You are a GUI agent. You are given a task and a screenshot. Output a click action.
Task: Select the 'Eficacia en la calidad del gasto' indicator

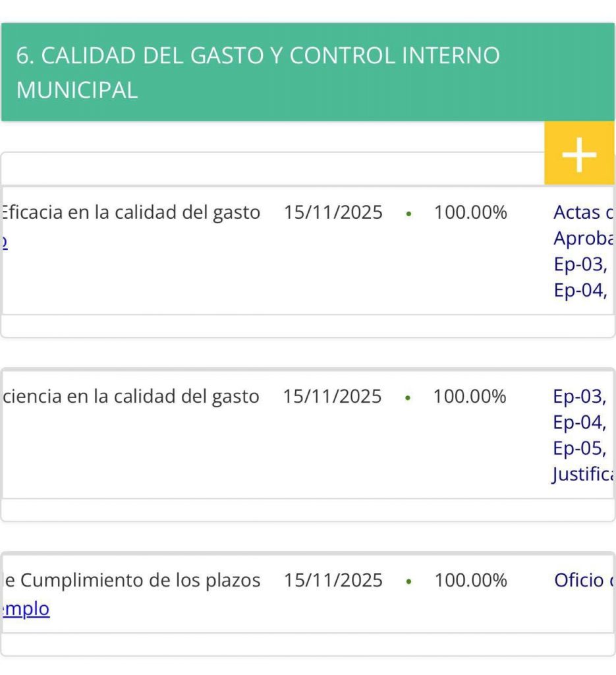pos(130,213)
